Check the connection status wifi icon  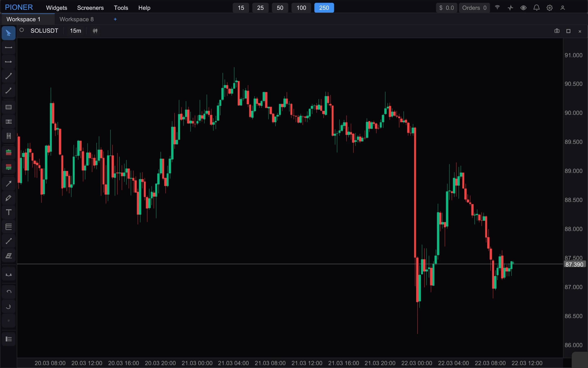coord(497,8)
